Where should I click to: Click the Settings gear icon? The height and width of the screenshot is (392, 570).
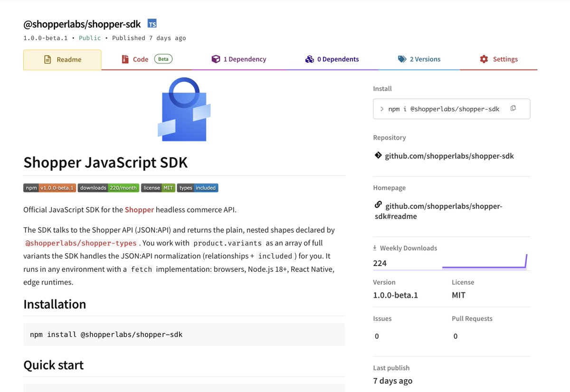484,59
